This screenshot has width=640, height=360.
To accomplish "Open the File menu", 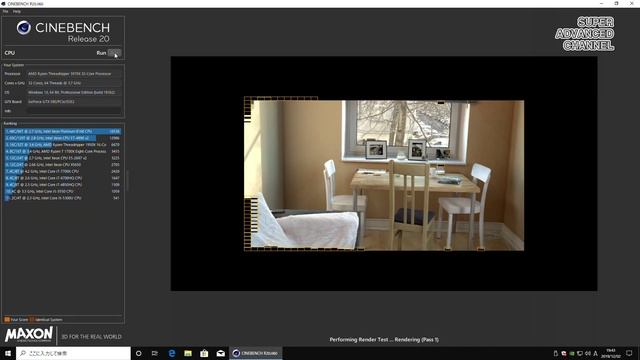I will point(5,11).
